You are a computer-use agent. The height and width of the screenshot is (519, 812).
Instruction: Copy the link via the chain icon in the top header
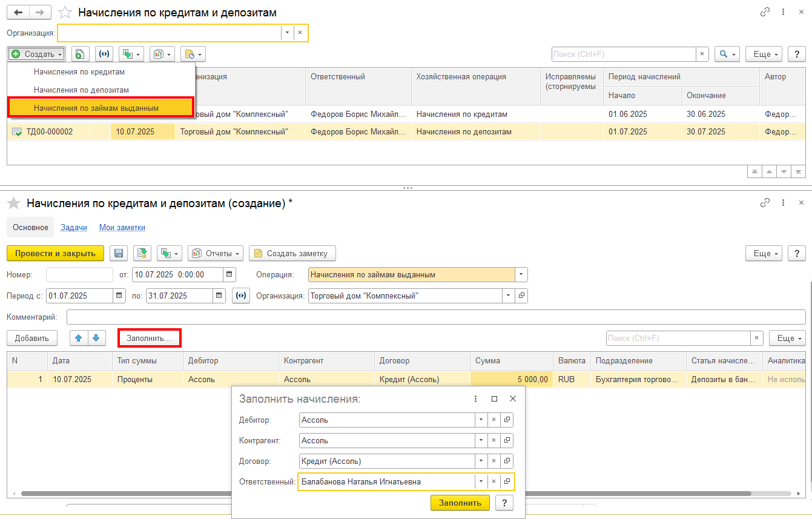point(765,12)
